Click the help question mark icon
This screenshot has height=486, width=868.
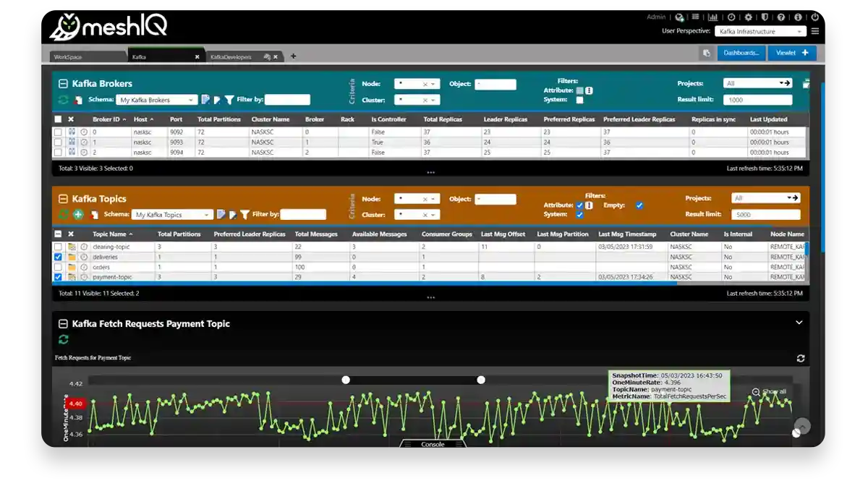pyautogui.click(x=781, y=17)
